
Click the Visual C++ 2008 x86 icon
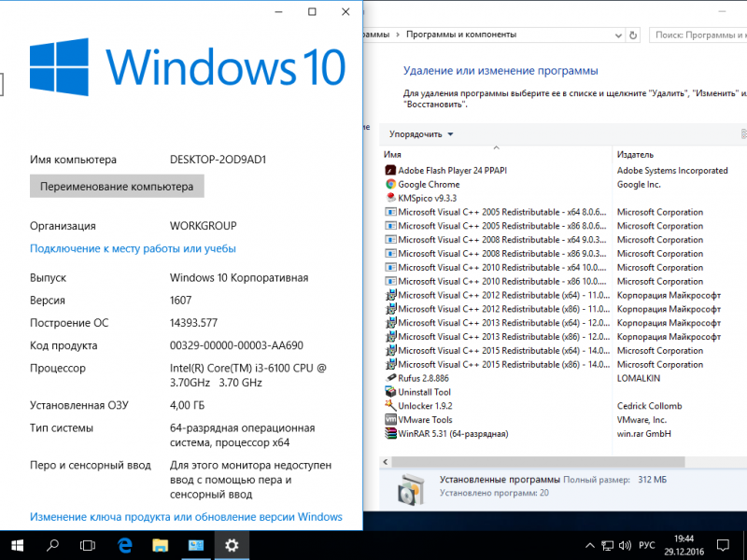point(390,253)
